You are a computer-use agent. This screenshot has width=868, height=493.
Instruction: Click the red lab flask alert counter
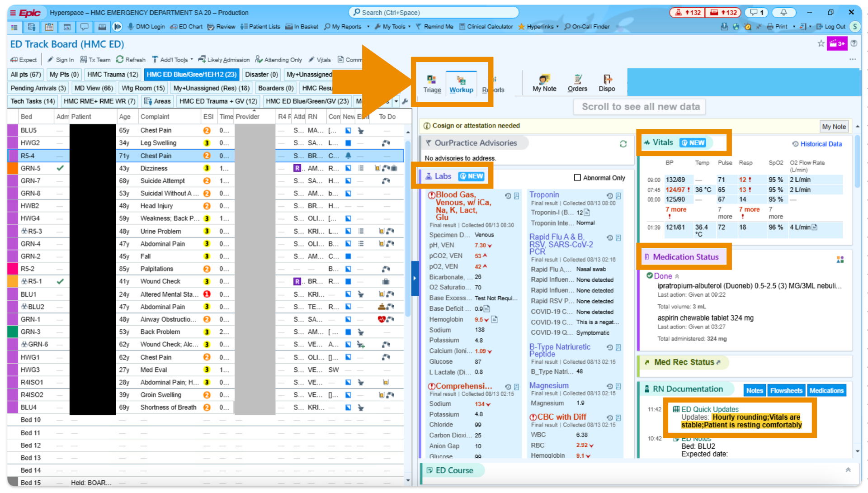point(687,13)
